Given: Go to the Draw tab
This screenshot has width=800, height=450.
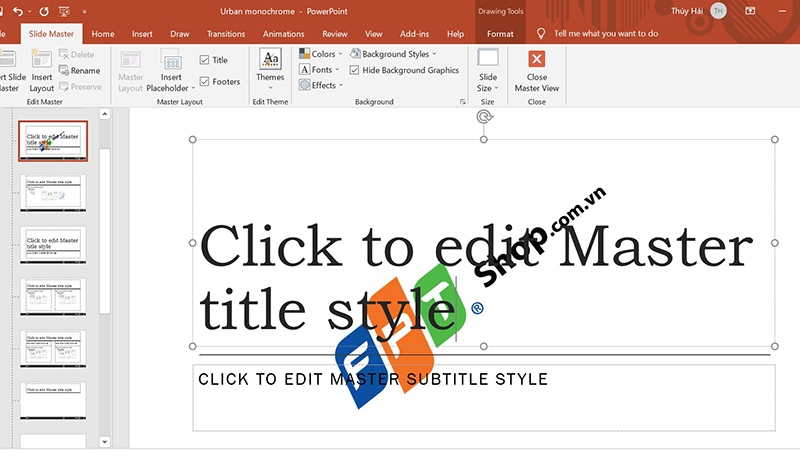Looking at the screenshot, I should click(180, 34).
